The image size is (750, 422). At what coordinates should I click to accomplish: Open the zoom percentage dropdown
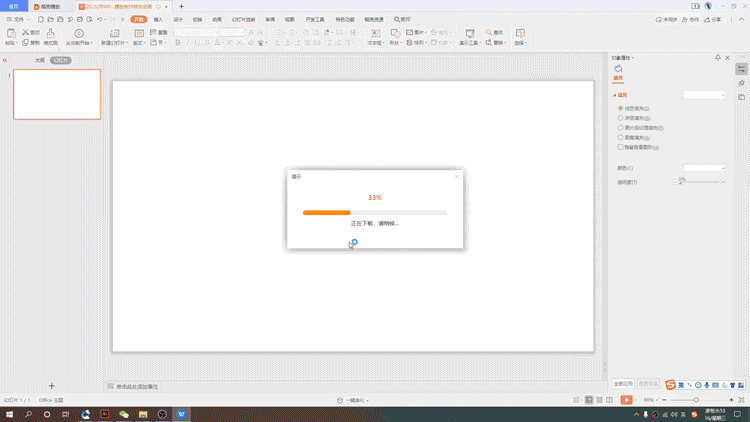click(651, 400)
